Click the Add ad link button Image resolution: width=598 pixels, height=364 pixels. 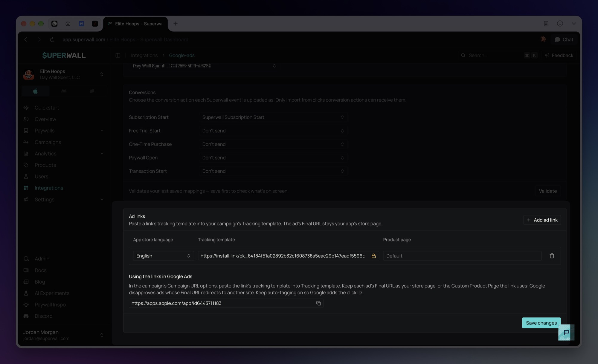(x=542, y=220)
